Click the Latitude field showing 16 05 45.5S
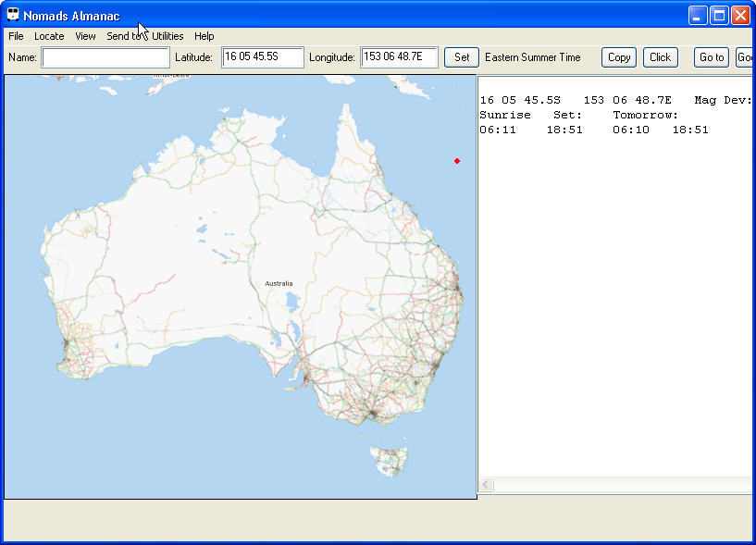This screenshot has width=756, height=545. [x=263, y=57]
